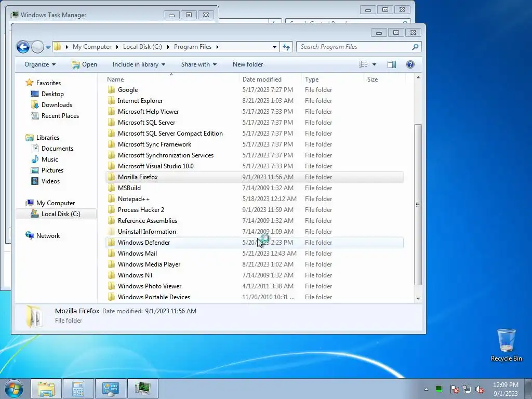Open Include in library dropdown
Screen dimensions: 532x399
coord(139,64)
